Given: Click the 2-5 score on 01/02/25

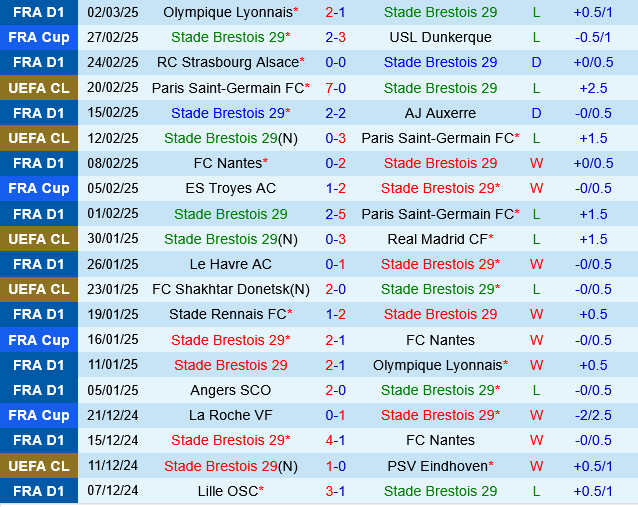Looking at the screenshot, I should click(x=335, y=214).
